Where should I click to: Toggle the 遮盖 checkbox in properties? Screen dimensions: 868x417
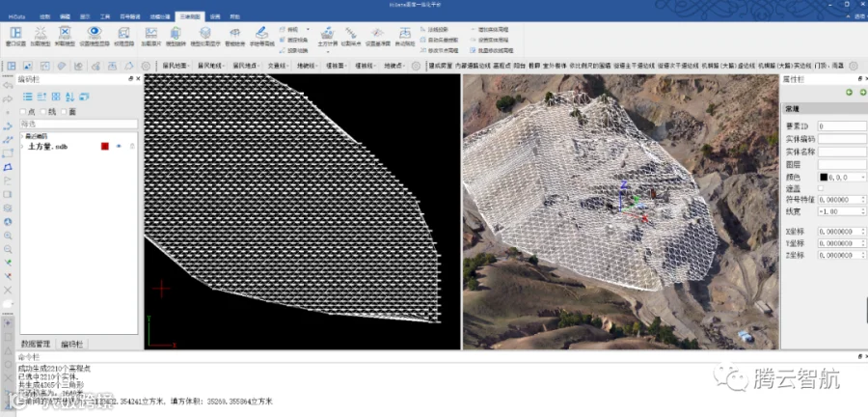tap(821, 188)
